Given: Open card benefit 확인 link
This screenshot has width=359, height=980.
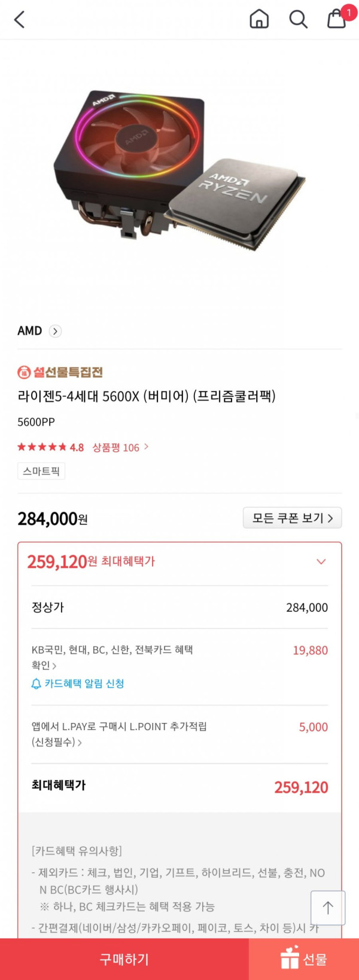Looking at the screenshot, I should pyautogui.click(x=44, y=665).
